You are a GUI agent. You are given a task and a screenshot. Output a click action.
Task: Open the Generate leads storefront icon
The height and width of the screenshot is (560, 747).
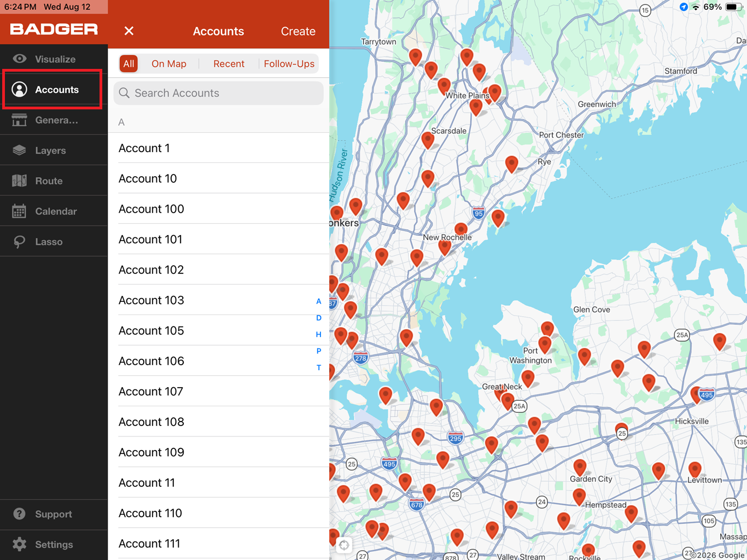pyautogui.click(x=19, y=120)
